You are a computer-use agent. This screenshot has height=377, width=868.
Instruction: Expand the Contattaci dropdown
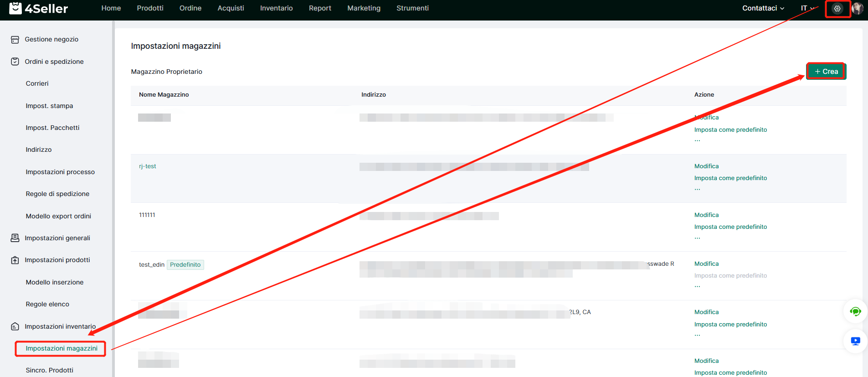tap(763, 8)
